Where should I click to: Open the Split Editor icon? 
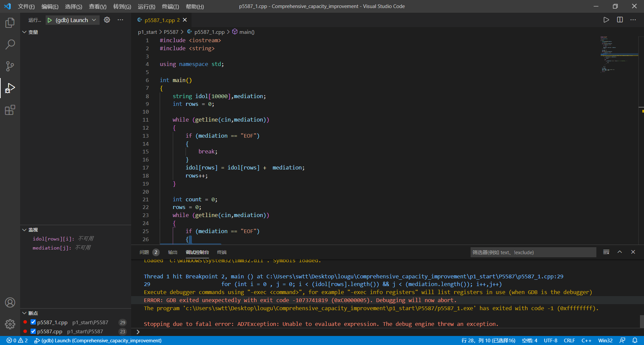pos(620,20)
